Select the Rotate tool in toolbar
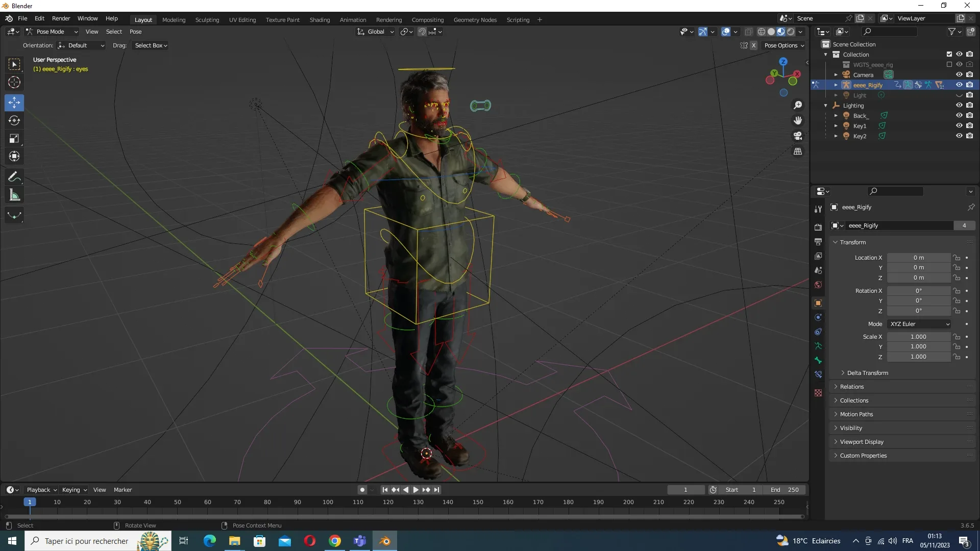 14,120
